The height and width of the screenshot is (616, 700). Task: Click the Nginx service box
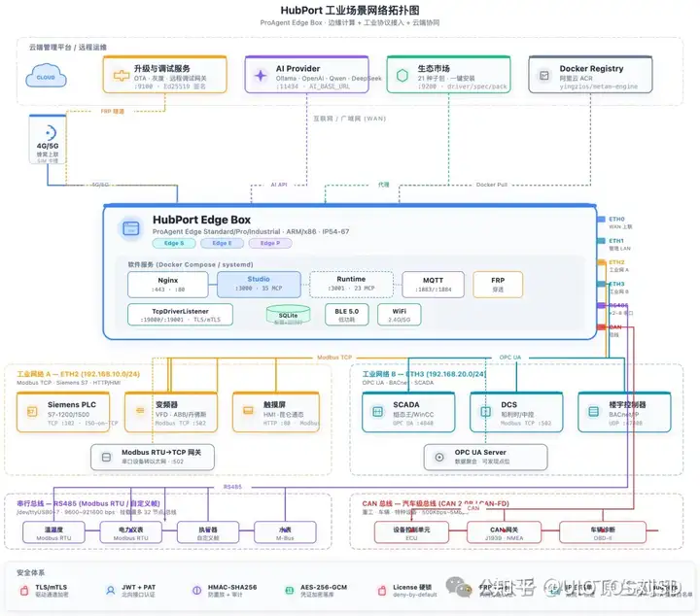pos(168,284)
